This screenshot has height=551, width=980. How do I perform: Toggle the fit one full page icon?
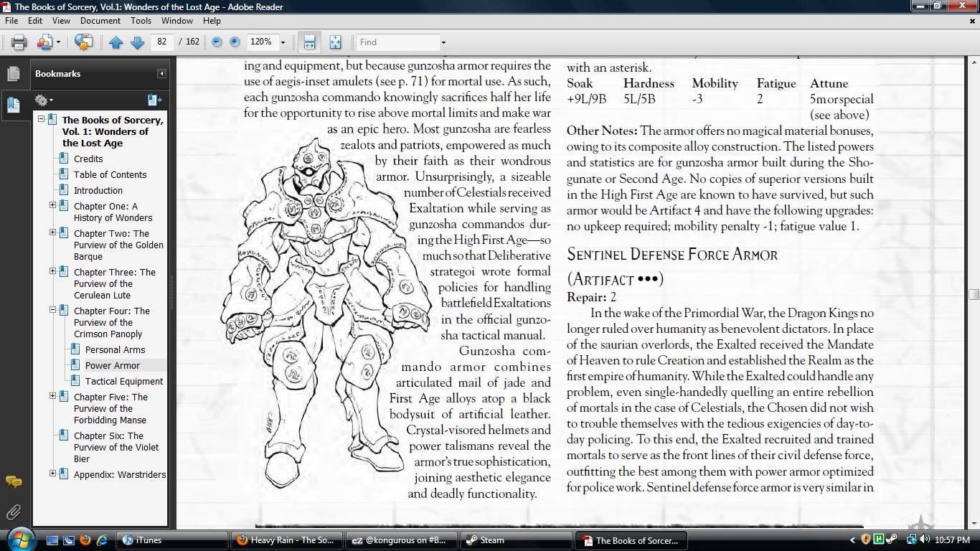pos(335,42)
